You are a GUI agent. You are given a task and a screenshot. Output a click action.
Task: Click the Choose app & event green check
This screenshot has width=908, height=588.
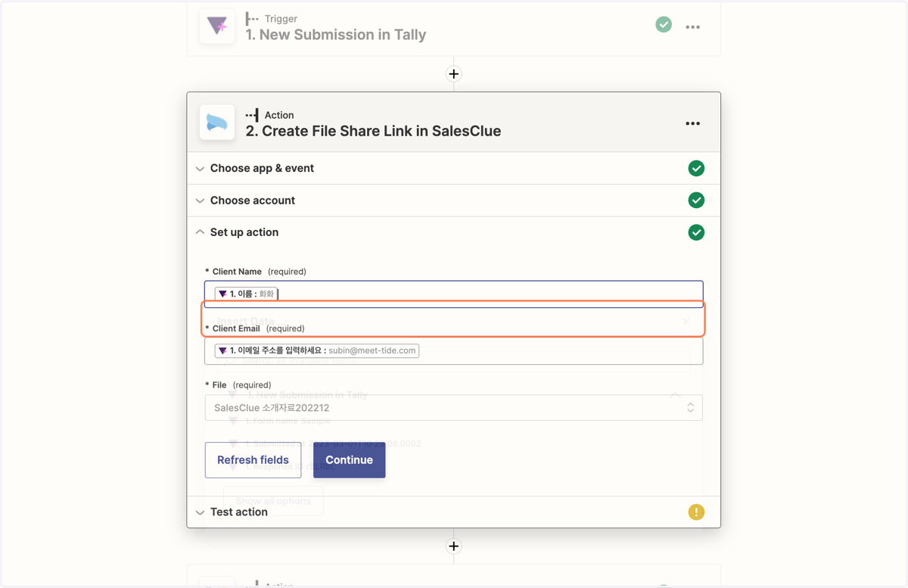696,168
